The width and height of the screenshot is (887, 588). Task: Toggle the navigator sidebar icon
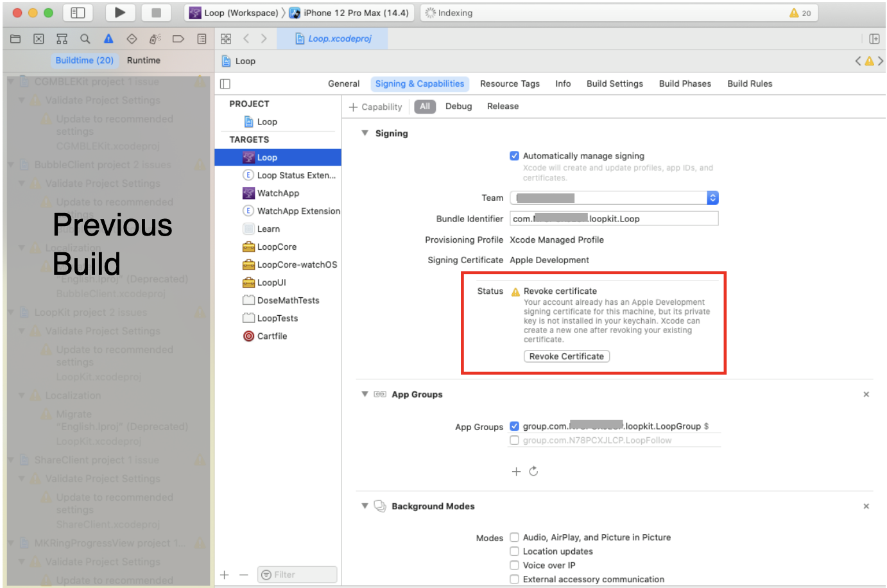click(x=78, y=13)
